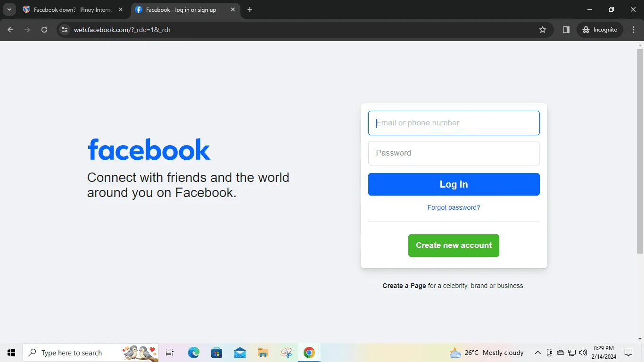Click the Meet Now tray icon
Screen dimensions: 644x362
point(549,353)
